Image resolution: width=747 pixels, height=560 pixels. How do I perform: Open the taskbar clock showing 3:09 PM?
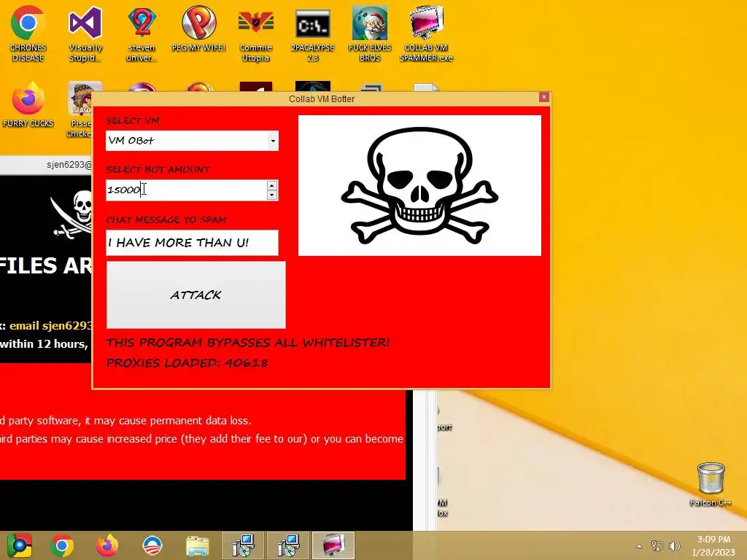[x=713, y=545]
